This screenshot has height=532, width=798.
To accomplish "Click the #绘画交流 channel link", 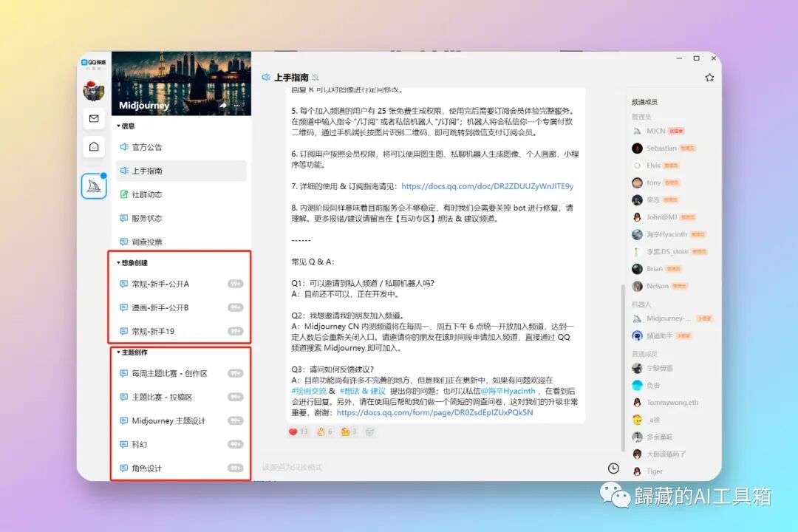I will 309,391.
